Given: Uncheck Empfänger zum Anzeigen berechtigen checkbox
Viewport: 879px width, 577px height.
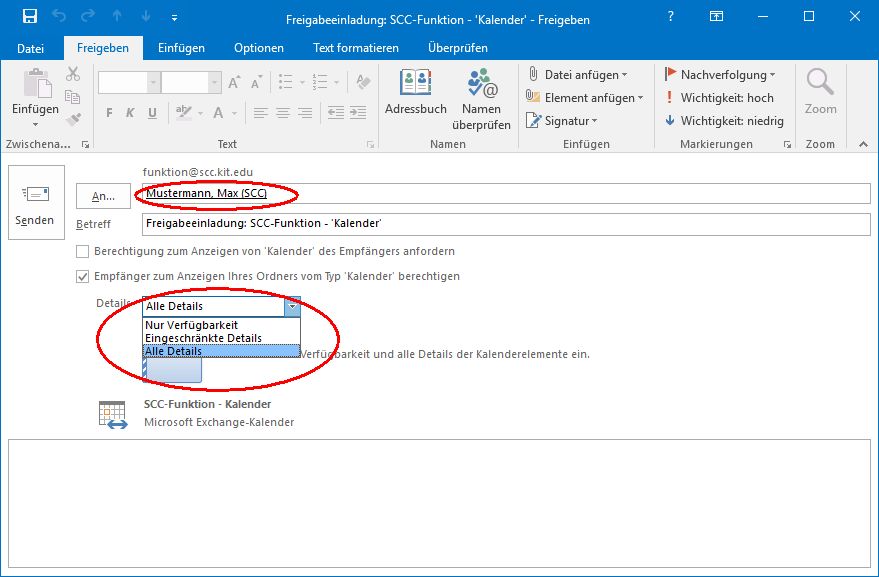Looking at the screenshot, I should point(82,276).
